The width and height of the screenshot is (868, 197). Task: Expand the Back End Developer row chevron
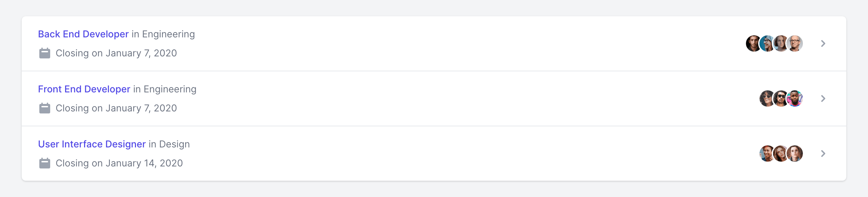823,43
